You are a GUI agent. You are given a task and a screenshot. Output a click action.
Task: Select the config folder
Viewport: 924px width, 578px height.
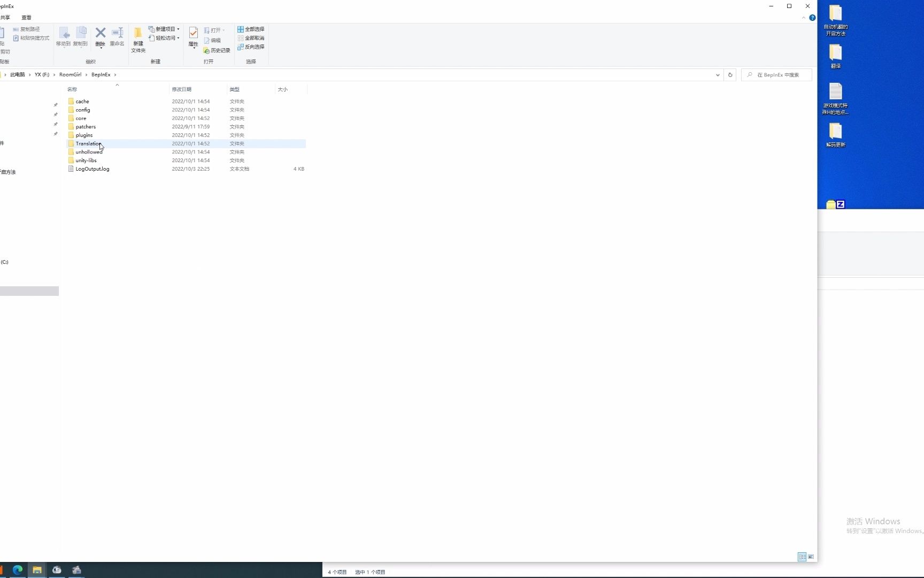186,110
